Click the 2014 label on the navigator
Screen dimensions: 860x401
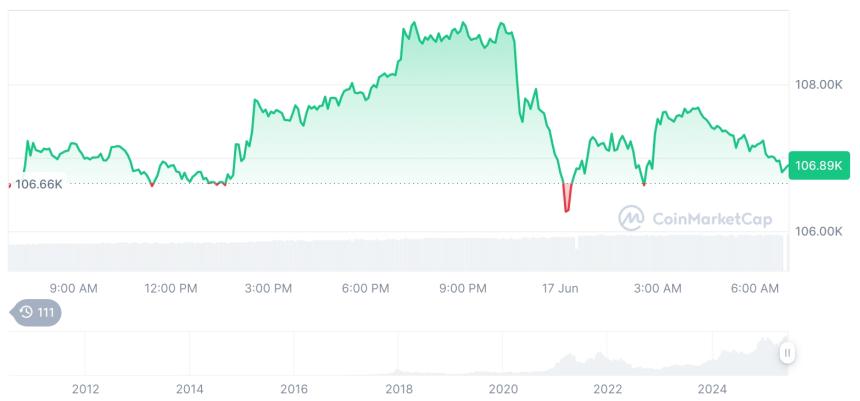point(190,388)
